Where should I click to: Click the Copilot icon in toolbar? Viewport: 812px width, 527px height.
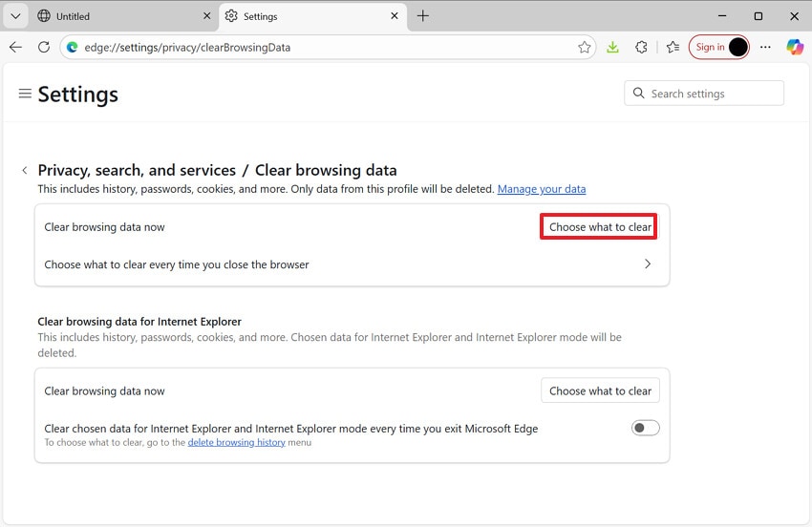[x=795, y=47]
